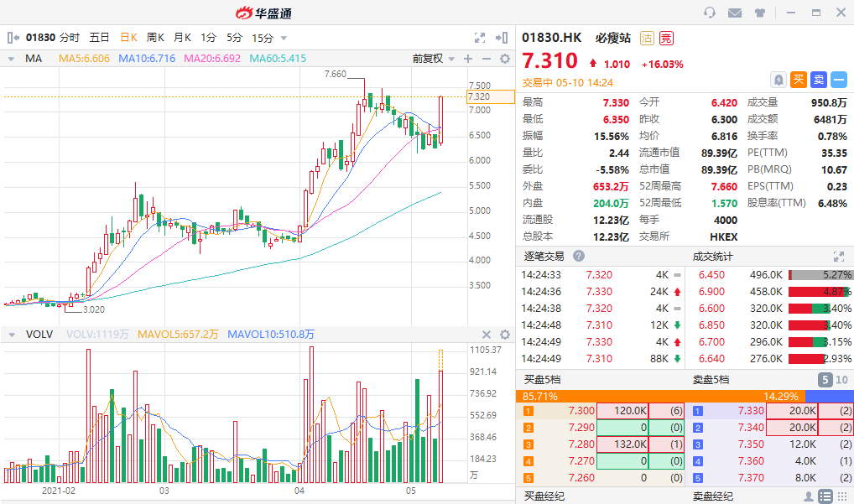Set a price alert with the bell icon

click(x=778, y=80)
